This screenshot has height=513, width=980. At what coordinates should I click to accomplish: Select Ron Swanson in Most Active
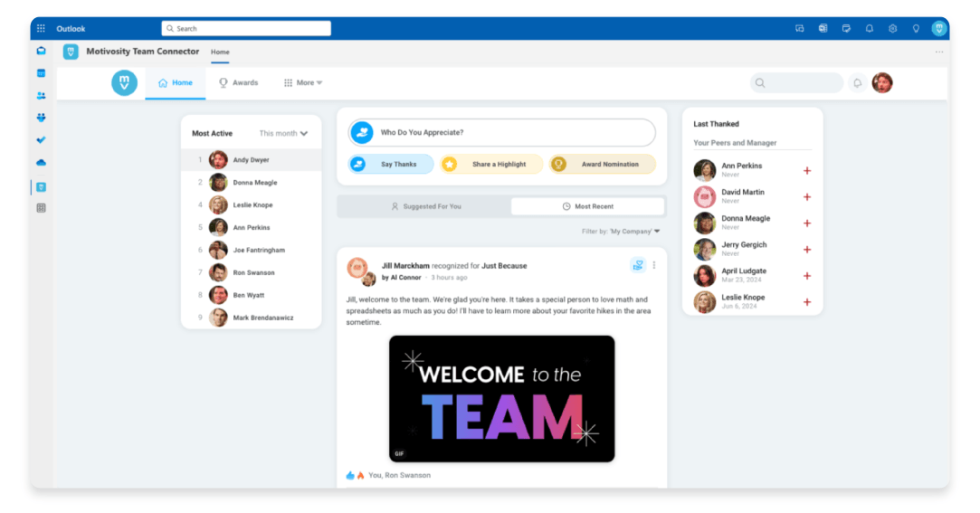tap(252, 272)
